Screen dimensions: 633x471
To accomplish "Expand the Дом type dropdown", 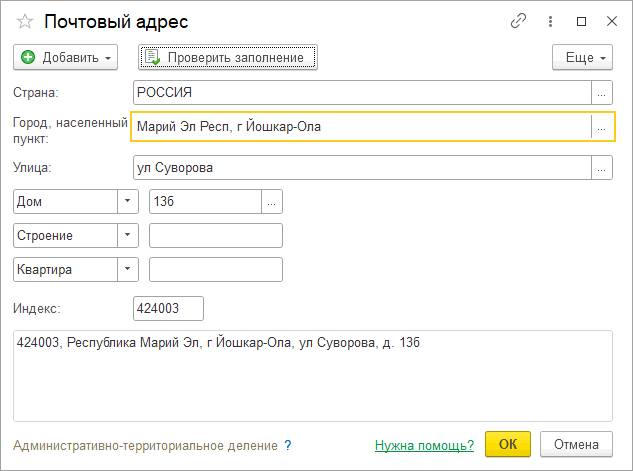I will [x=128, y=201].
